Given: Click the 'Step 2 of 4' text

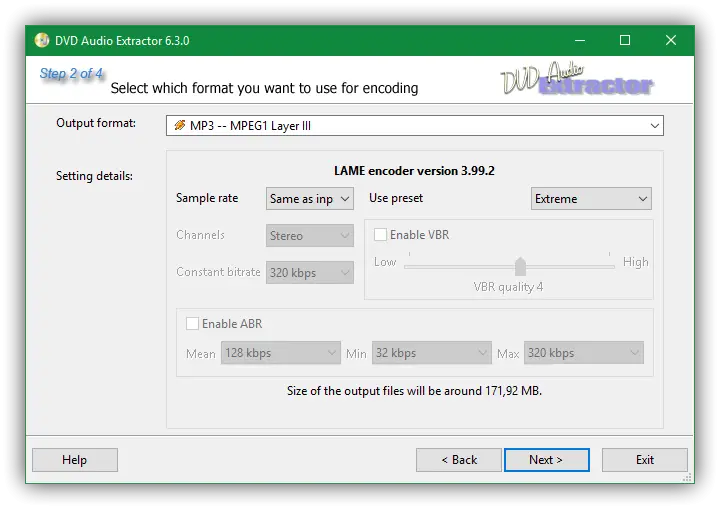Looking at the screenshot, I should 71,74.
